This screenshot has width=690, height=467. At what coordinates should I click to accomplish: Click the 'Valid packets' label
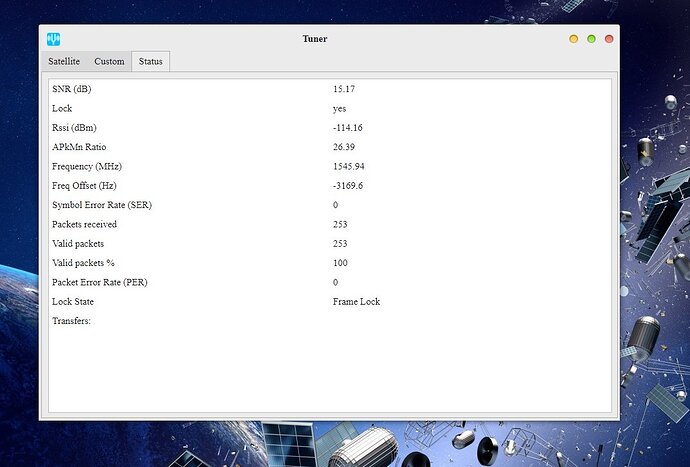pos(78,244)
